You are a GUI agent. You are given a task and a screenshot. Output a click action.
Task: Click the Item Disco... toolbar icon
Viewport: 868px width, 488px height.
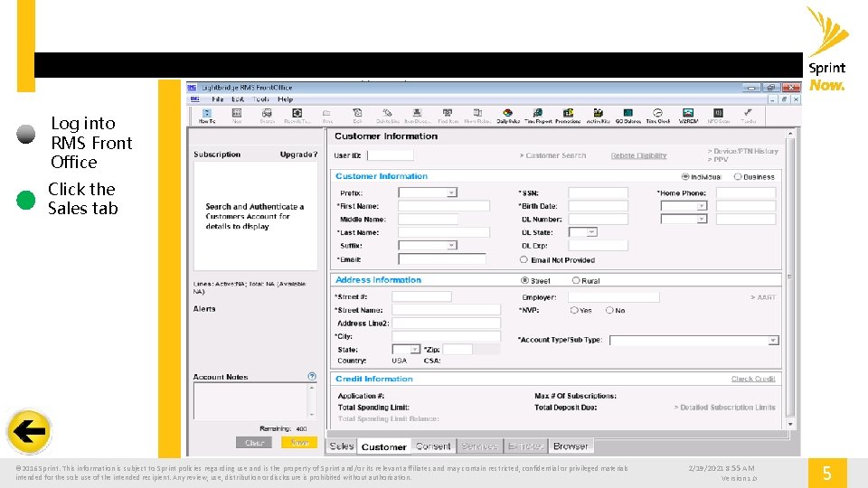pyautogui.click(x=418, y=116)
